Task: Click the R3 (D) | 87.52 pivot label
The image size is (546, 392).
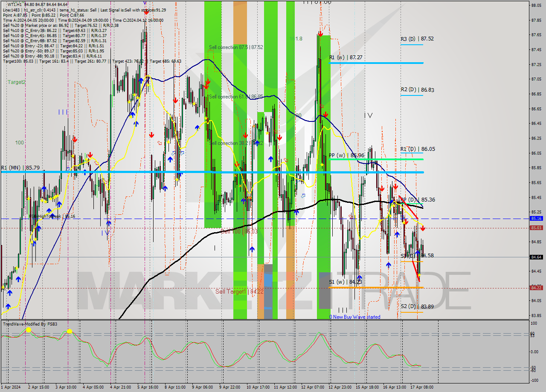Action: point(417,39)
